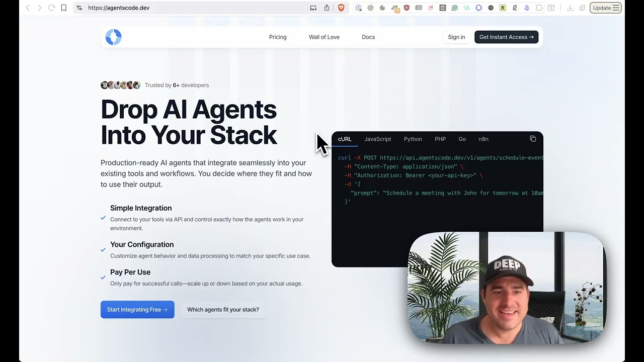Switch to the Python code tab

(413, 139)
